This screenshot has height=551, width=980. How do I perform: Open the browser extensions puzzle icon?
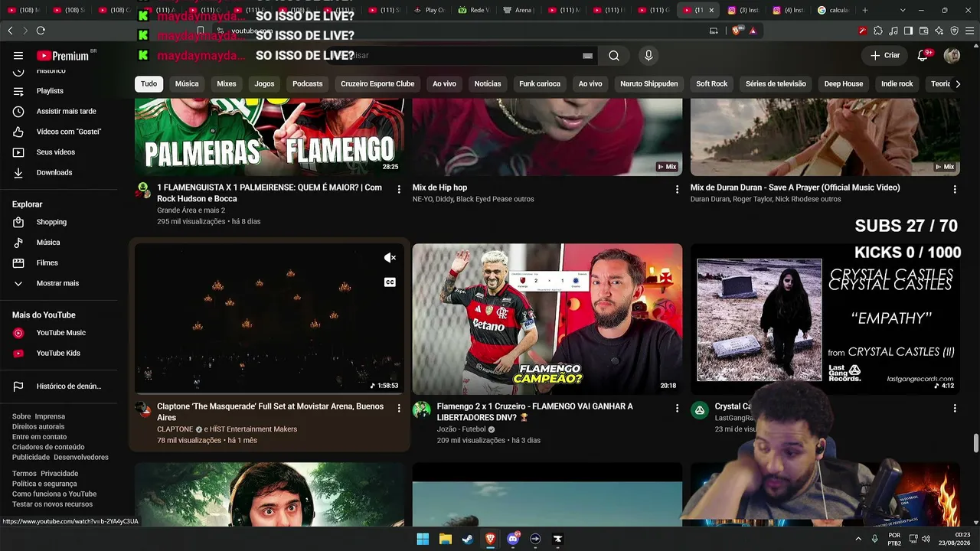(x=877, y=31)
